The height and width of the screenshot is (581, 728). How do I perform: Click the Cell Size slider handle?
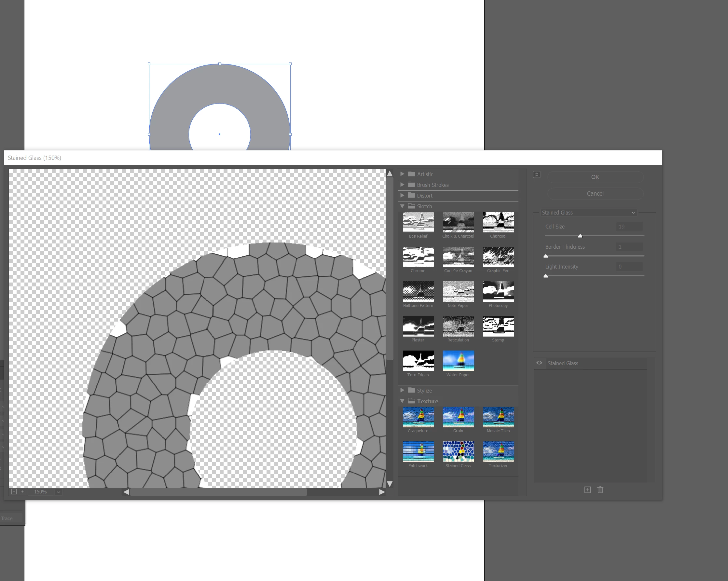point(580,236)
